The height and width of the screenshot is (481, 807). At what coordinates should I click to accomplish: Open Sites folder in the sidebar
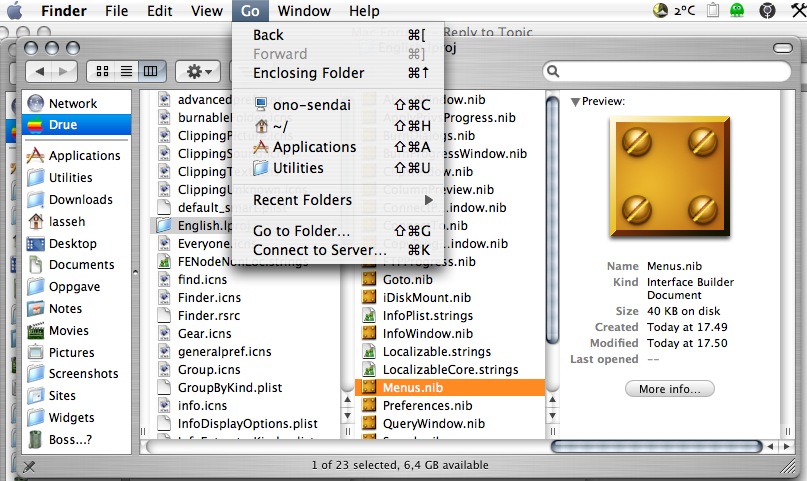[x=76, y=396]
